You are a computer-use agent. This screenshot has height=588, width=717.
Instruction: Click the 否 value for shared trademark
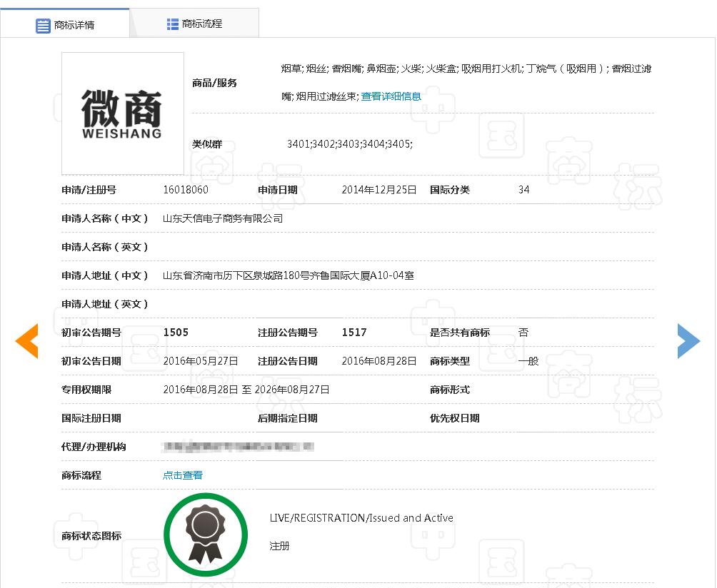coord(523,333)
